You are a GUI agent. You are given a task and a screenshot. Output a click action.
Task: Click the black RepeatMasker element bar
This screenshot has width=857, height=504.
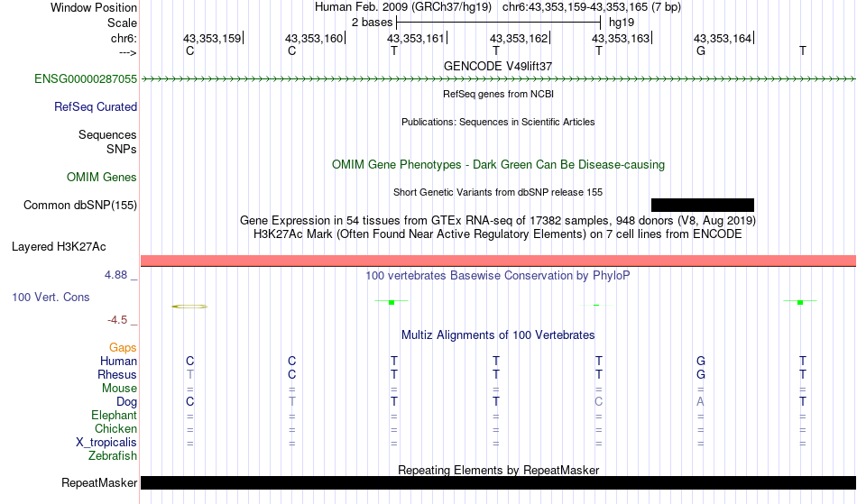click(499, 482)
